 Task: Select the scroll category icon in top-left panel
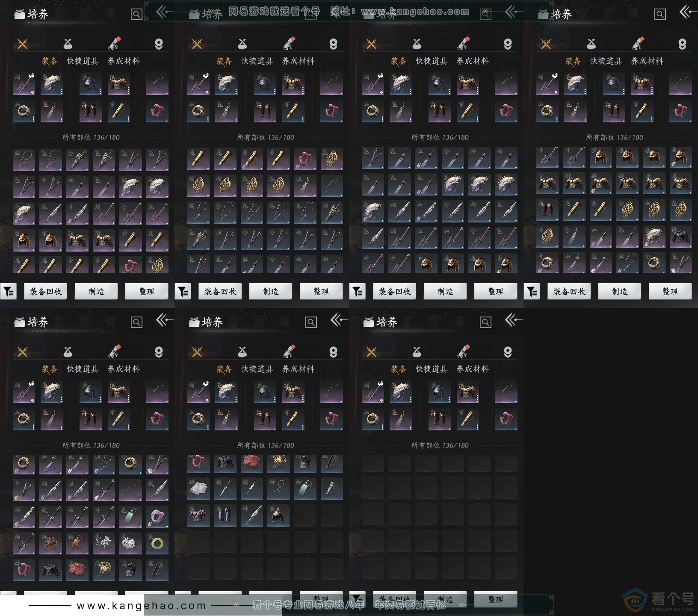(x=114, y=44)
